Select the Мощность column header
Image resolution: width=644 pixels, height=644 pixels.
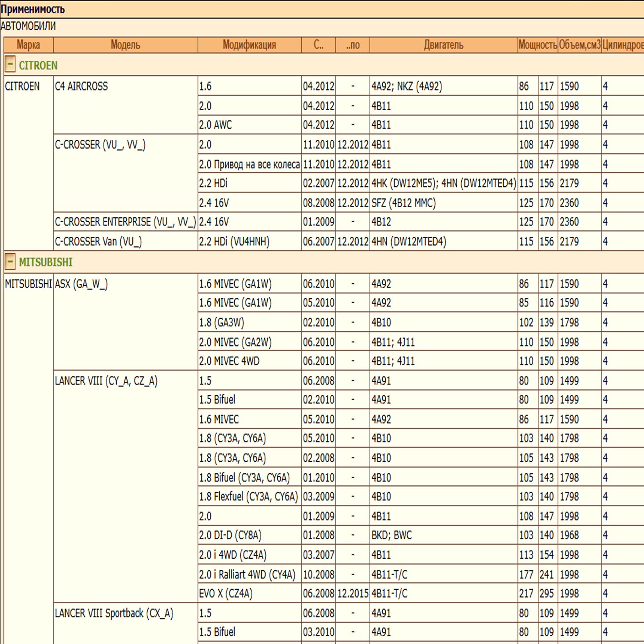[537, 45]
